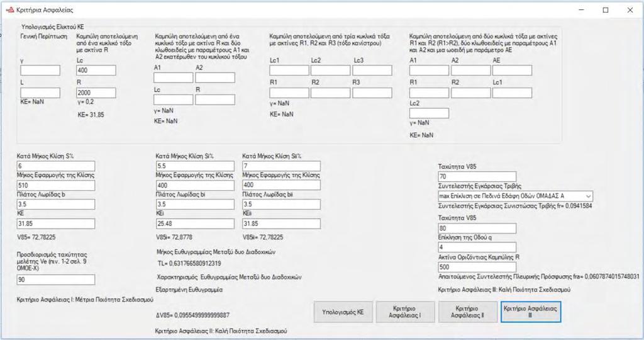Focus the Lc3 field of three-arc curve

[372, 71]
